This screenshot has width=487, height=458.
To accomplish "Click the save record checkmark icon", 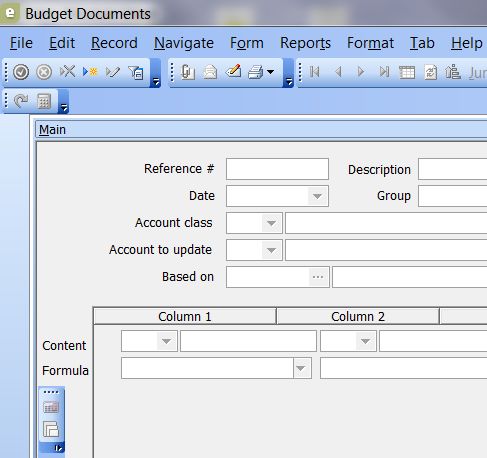I will point(21,72).
